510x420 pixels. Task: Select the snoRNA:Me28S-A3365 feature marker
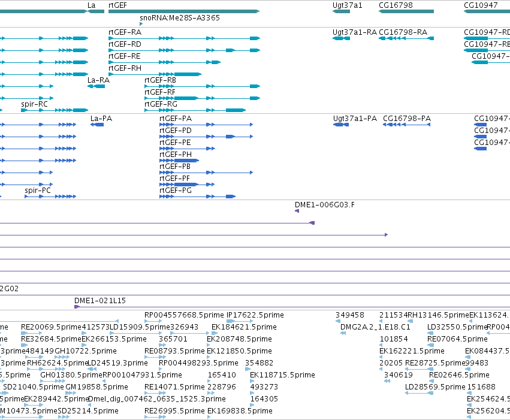[141, 24]
